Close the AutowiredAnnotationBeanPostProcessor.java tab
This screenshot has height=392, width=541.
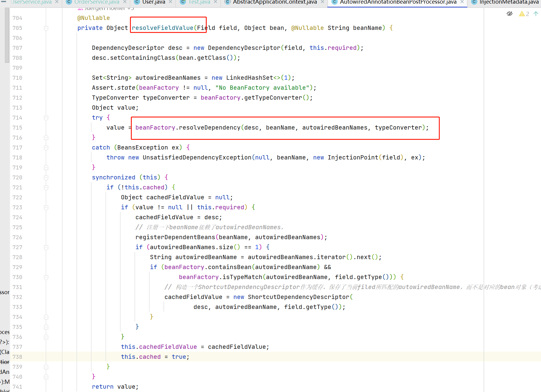[462, 2]
